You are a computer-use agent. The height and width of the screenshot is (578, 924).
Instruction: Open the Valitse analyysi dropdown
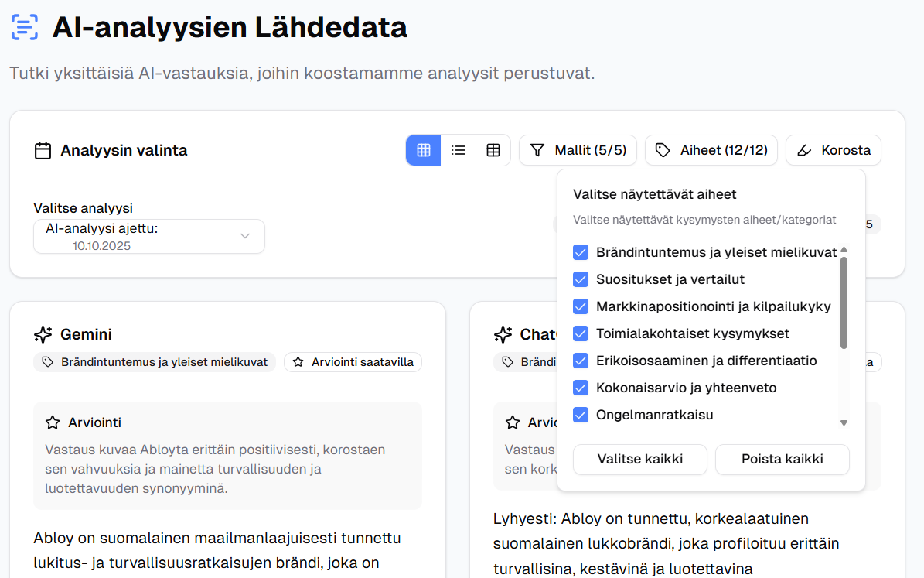[x=149, y=236]
